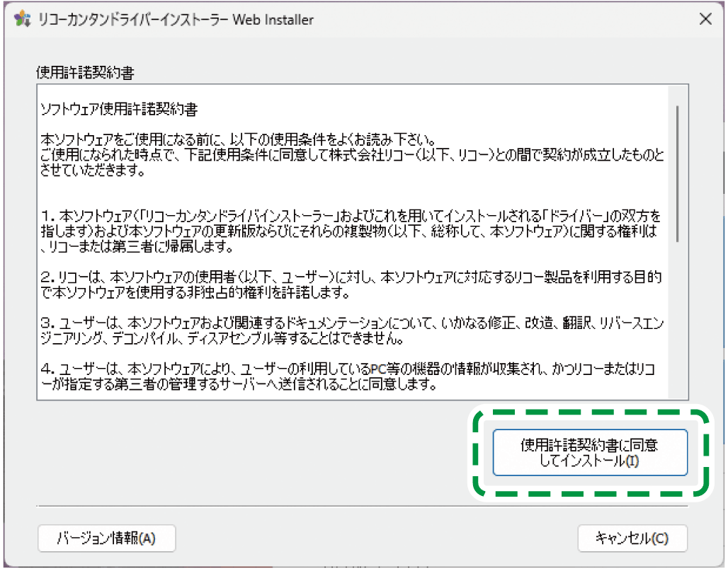Click 使用許諾契約書に同意してインストール(I) button
This screenshot has width=728, height=571.
click(589, 452)
